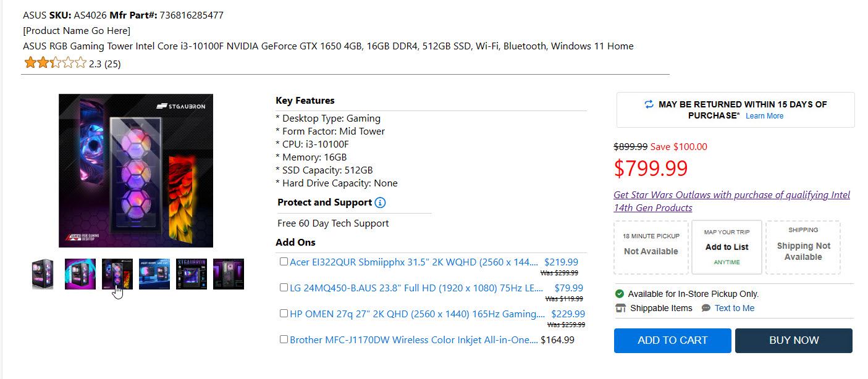Click the Protect and Support info icon

pyautogui.click(x=380, y=202)
